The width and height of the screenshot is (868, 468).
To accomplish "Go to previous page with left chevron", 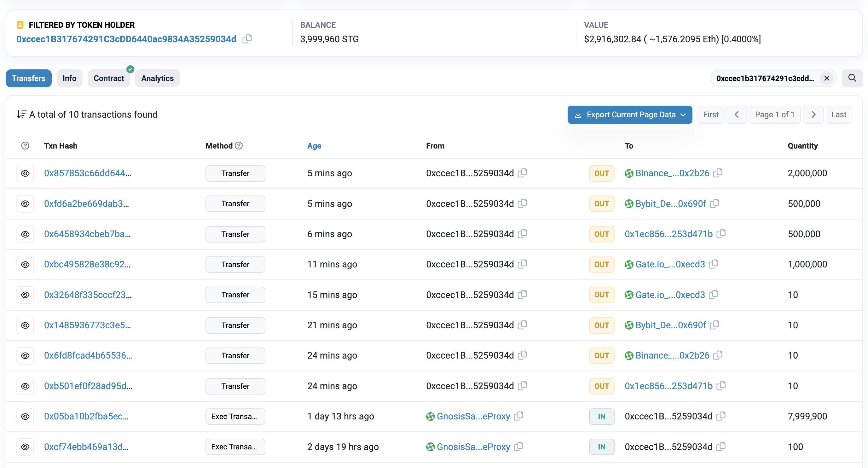I will click(737, 115).
